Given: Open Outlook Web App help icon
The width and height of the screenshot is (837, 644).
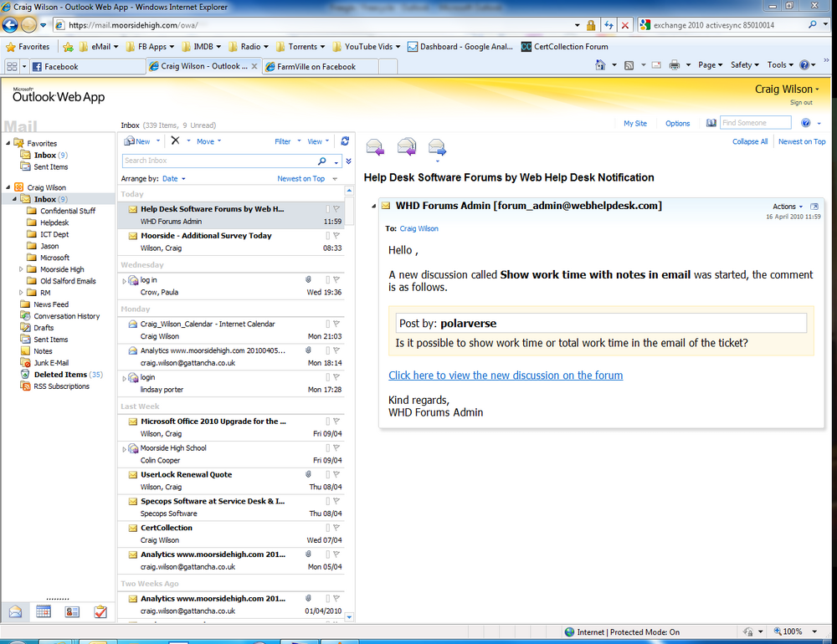Looking at the screenshot, I should pos(806,123).
